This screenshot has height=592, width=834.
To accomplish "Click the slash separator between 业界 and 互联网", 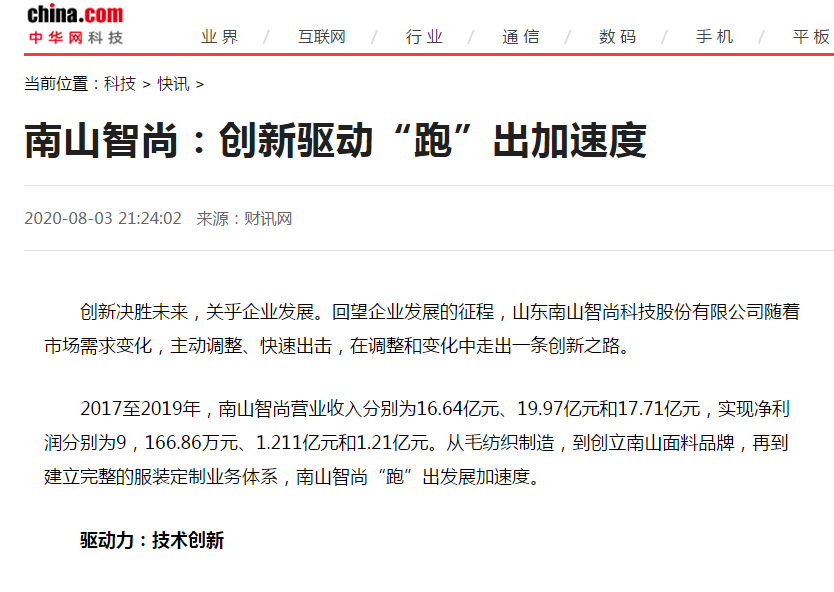I will [x=266, y=38].
